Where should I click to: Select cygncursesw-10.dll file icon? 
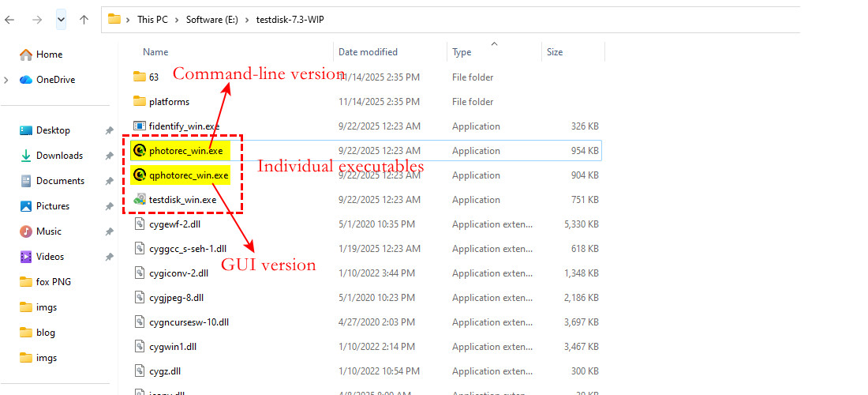coord(140,322)
